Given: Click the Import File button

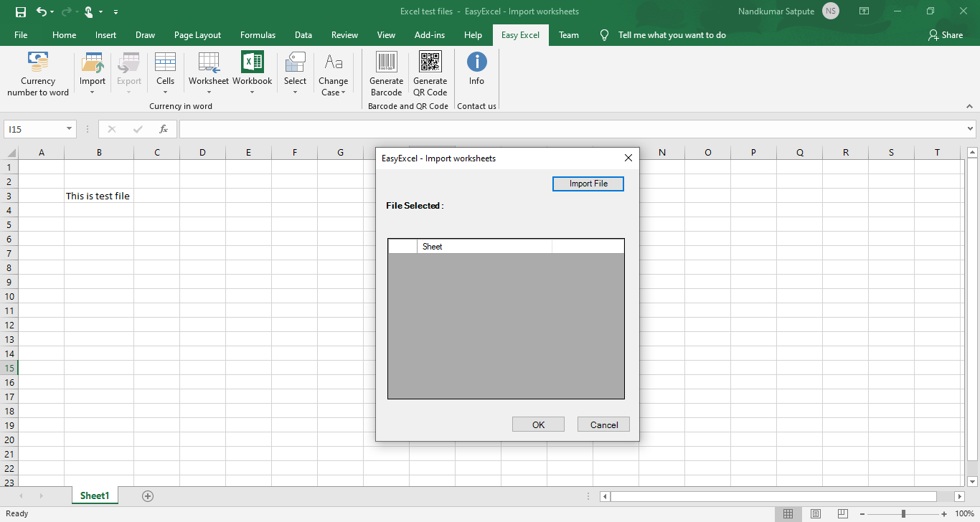Looking at the screenshot, I should coord(588,184).
